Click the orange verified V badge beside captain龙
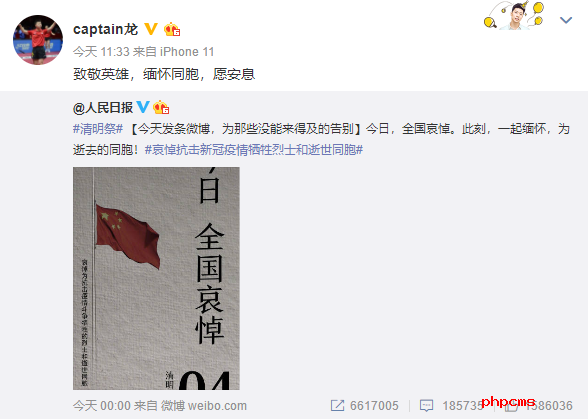Image resolution: width=588 pixels, height=419 pixels. [150, 29]
